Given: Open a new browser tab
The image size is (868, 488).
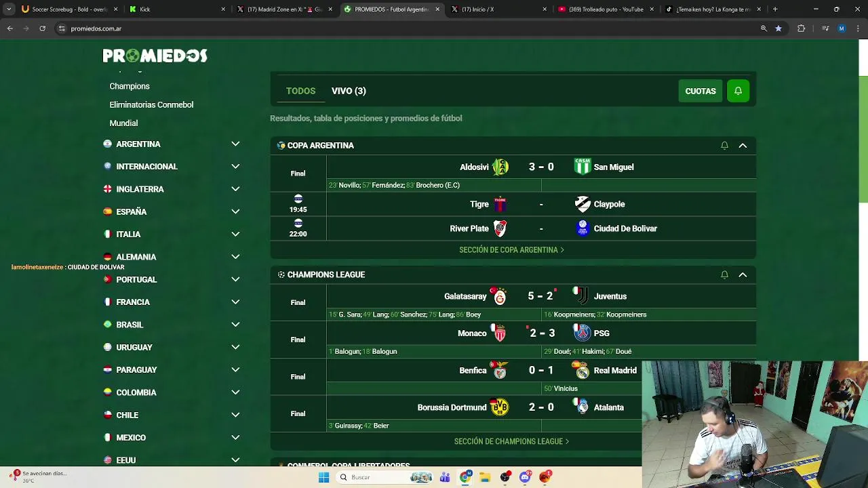Looking at the screenshot, I should (x=775, y=9).
